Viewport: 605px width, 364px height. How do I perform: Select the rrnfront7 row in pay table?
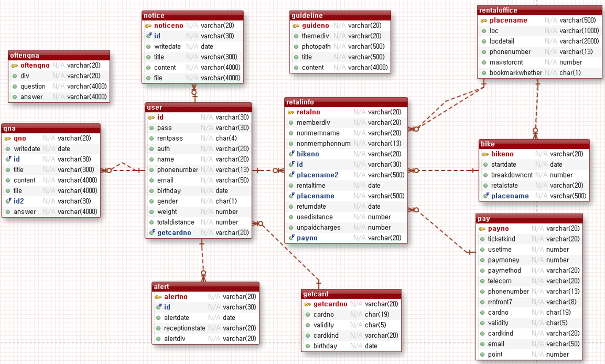click(x=529, y=302)
